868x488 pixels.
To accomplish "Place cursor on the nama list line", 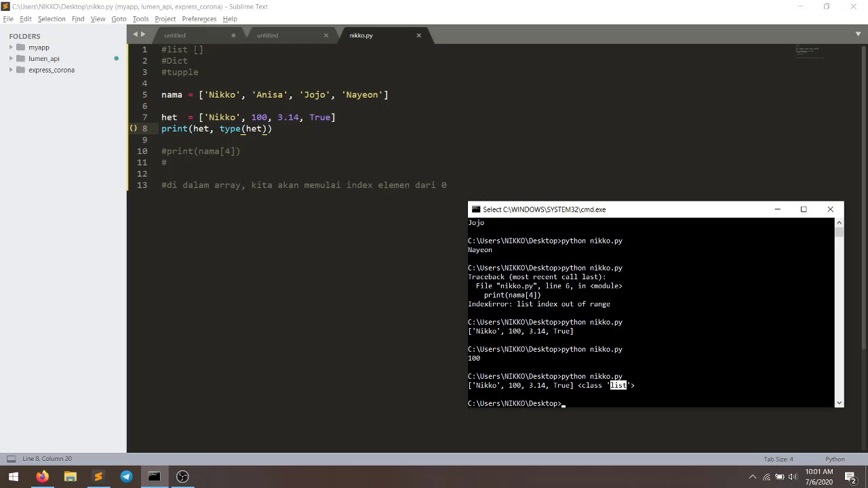I will click(275, 95).
